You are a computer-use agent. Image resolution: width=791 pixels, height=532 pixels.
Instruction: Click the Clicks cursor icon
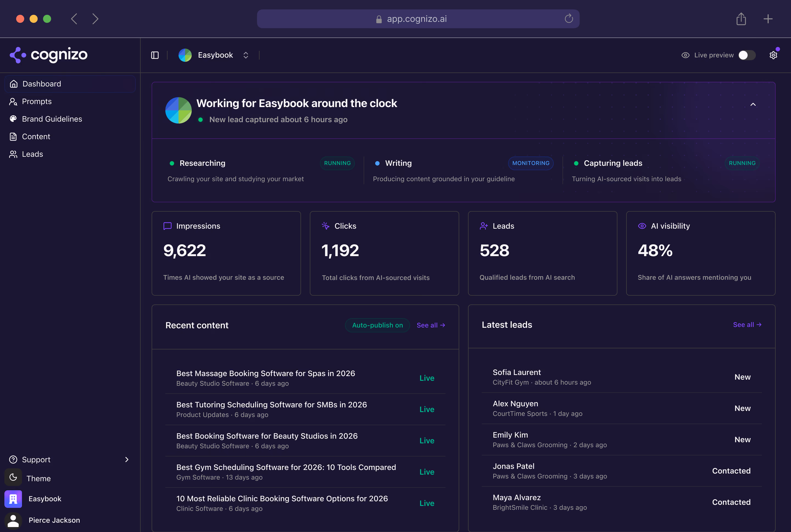pyautogui.click(x=325, y=226)
